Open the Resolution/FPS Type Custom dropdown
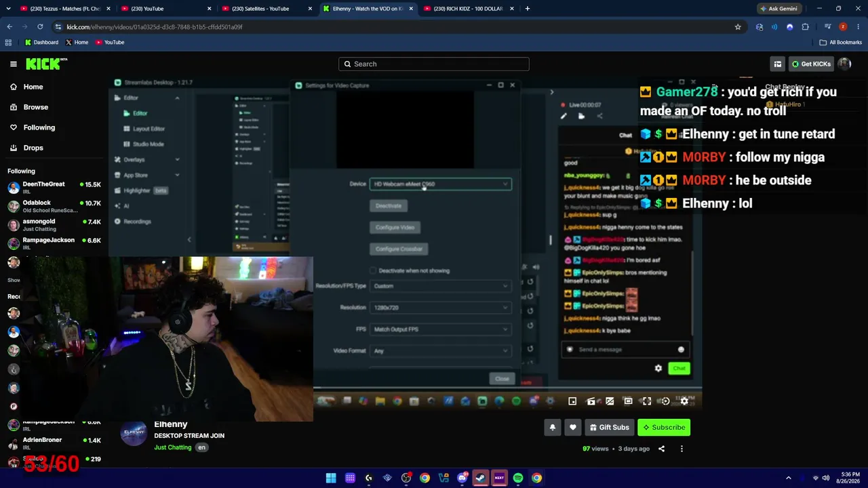 click(440, 286)
